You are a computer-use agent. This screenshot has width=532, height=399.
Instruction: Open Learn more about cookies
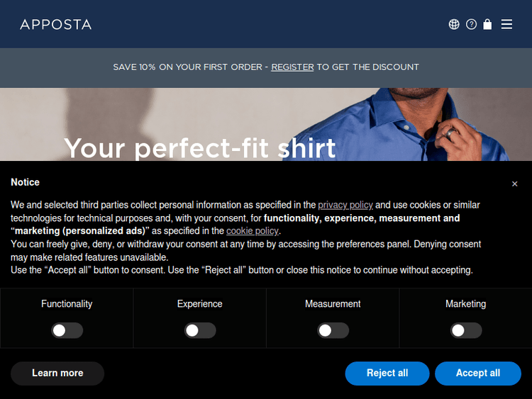[57, 373]
